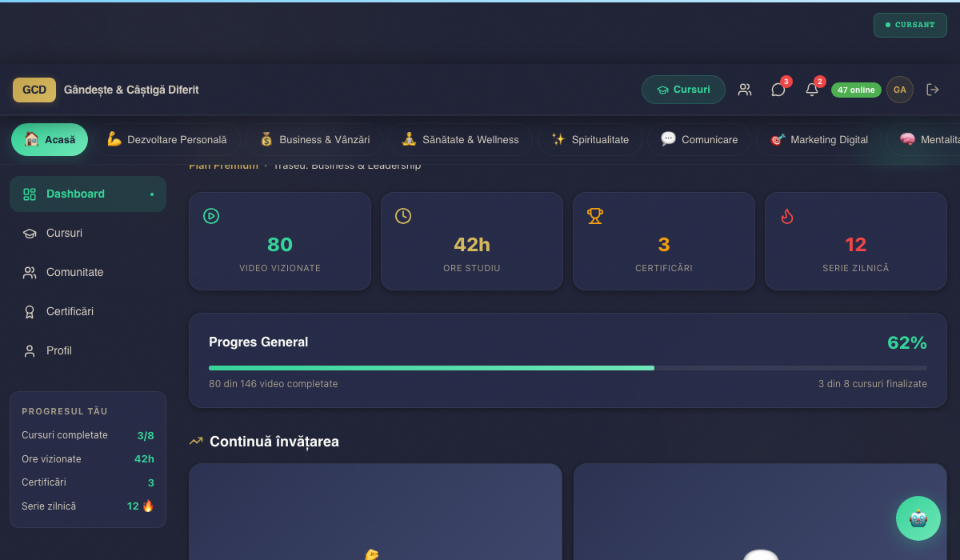Click the 47 online indicator
This screenshot has height=560, width=960.
[x=856, y=90]
